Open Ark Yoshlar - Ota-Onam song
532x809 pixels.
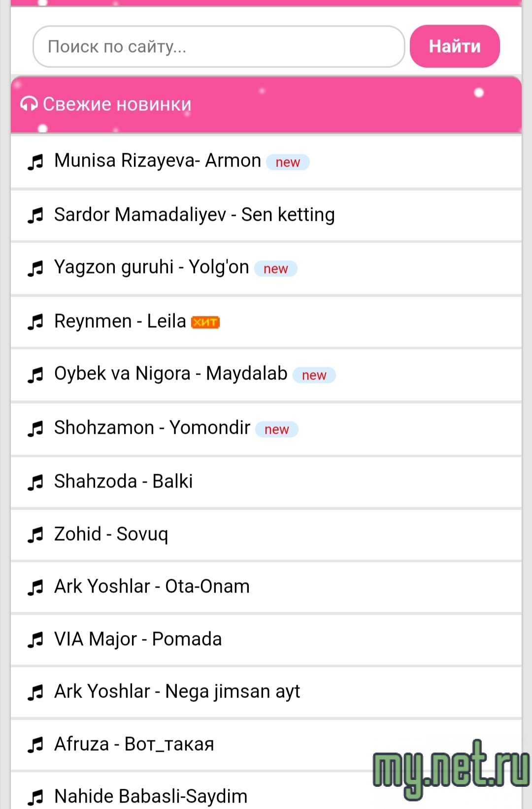point(152,587)
